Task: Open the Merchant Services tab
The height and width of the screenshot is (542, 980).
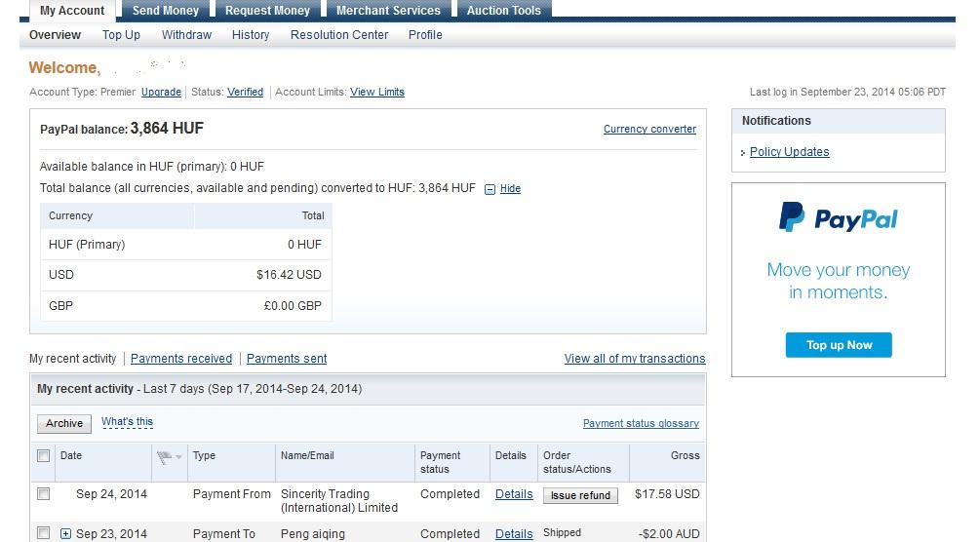Action: (388, 11)
